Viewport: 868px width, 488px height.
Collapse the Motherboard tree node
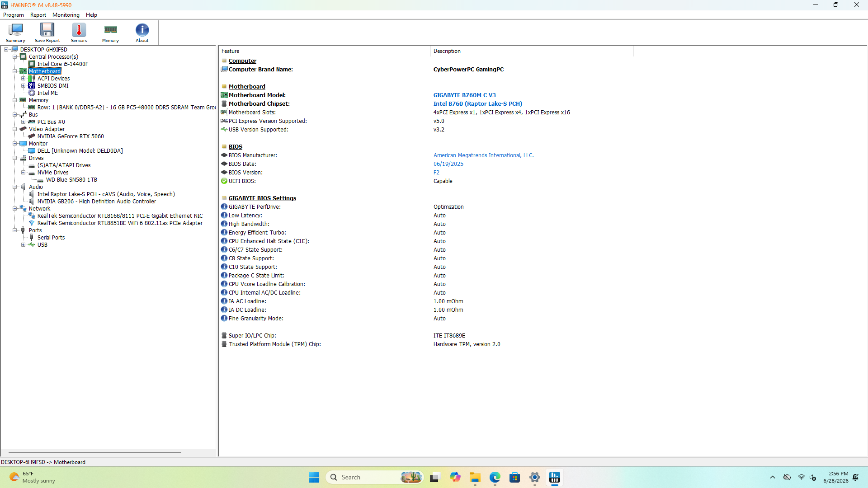point(15,71)
